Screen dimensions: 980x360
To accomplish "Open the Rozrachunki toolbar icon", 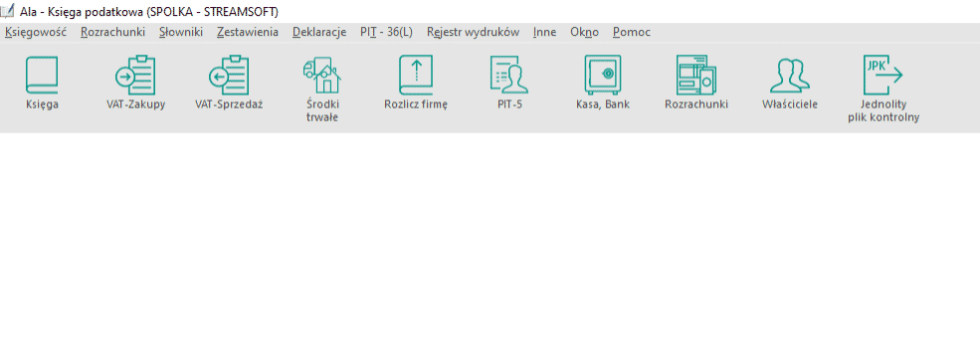I will point(696,76).
